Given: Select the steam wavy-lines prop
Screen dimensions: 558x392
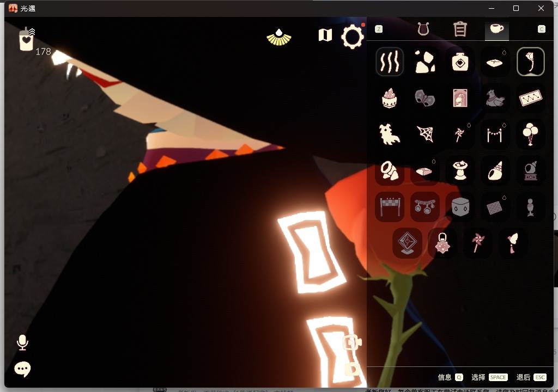Looking at the screenshot, I should click(389, 62).
